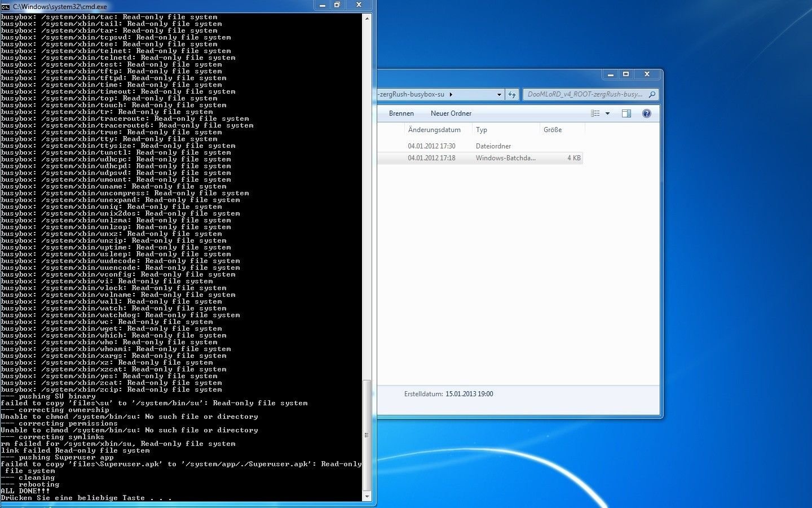Click the '--- pushing SU binary' line
This screenshot has height=508, width=812.
(x=48, y=396)
